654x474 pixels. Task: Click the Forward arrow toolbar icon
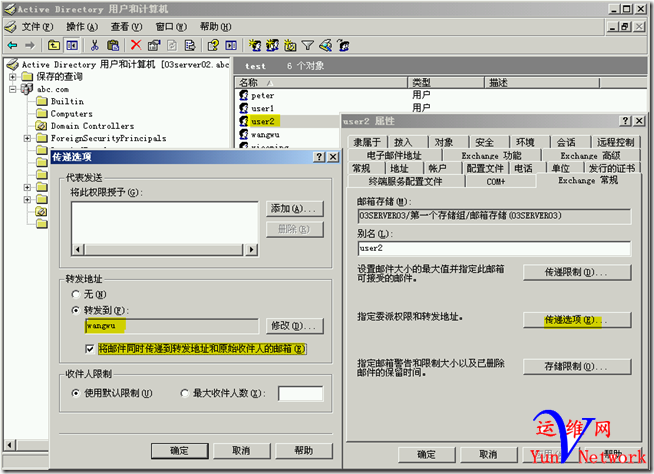point(30,45)
